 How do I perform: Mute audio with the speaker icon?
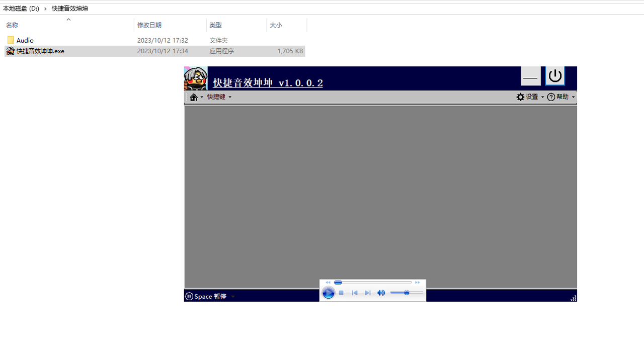click(x=381, y=293)
